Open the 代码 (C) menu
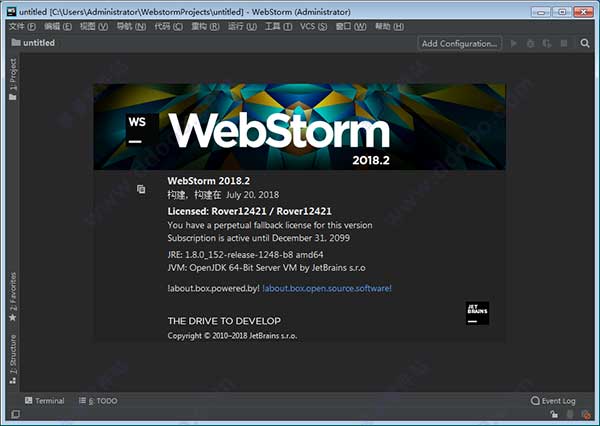 point(168,26)
